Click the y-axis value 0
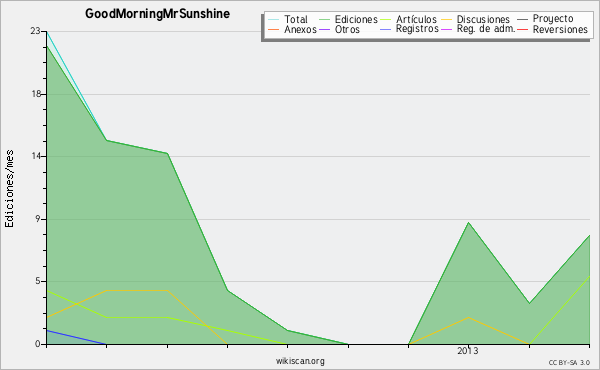This screenshot has height=370, width=600. 38,344
